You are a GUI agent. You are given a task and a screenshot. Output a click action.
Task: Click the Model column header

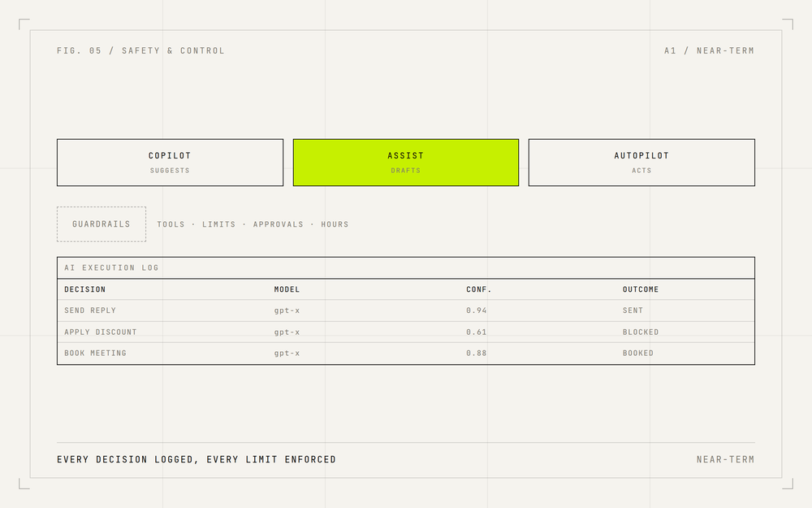pos(287,289)
